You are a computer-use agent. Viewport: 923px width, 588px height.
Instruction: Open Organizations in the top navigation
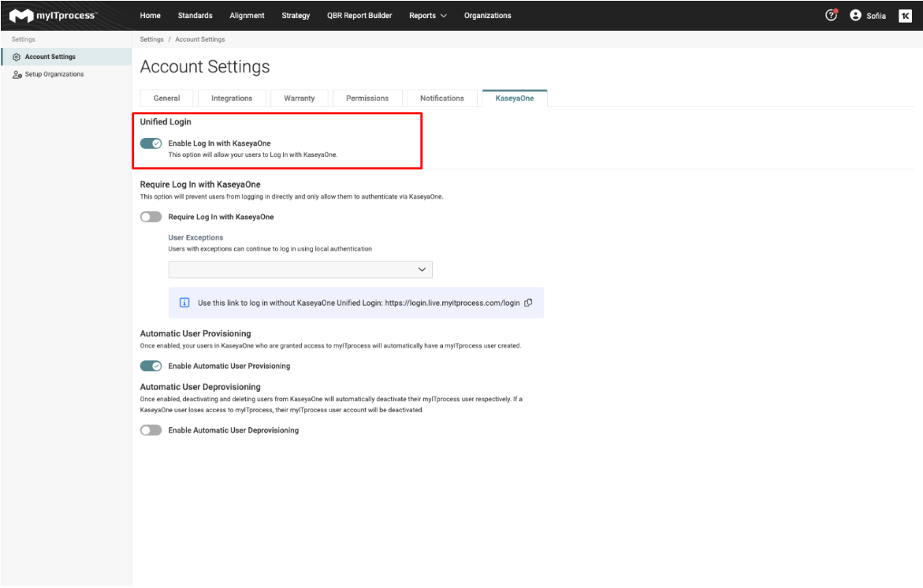pos(487,15)
